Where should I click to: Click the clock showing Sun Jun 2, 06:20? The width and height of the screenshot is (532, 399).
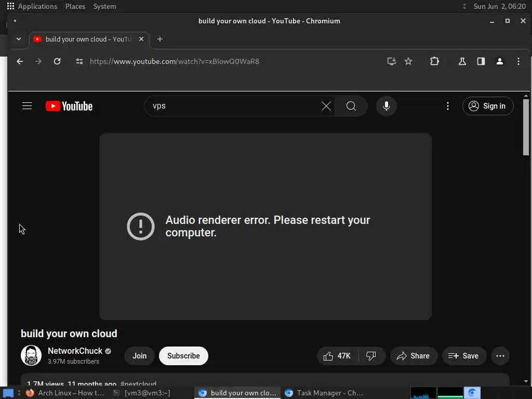coord(499,6)
